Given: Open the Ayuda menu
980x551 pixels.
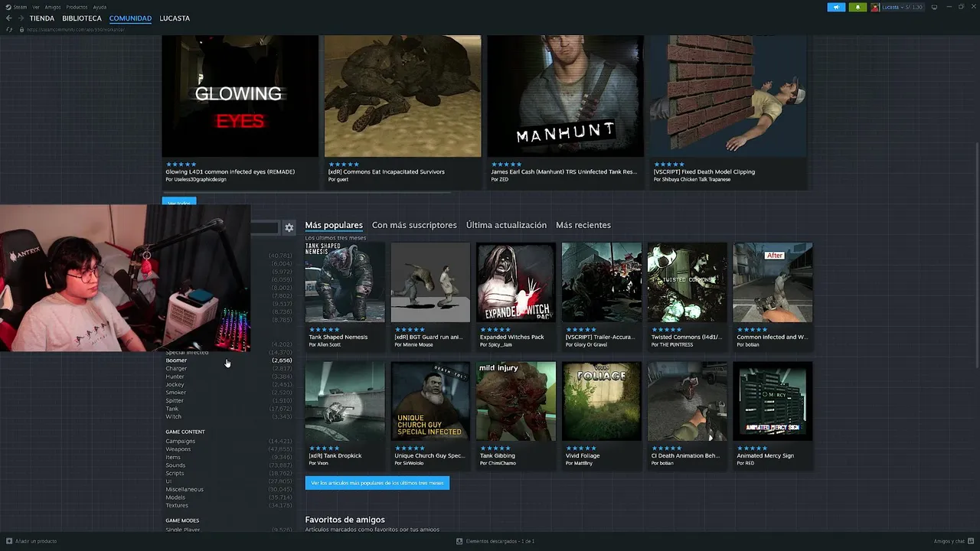Looking at the screenshot, I should click(x=100, y=7).
